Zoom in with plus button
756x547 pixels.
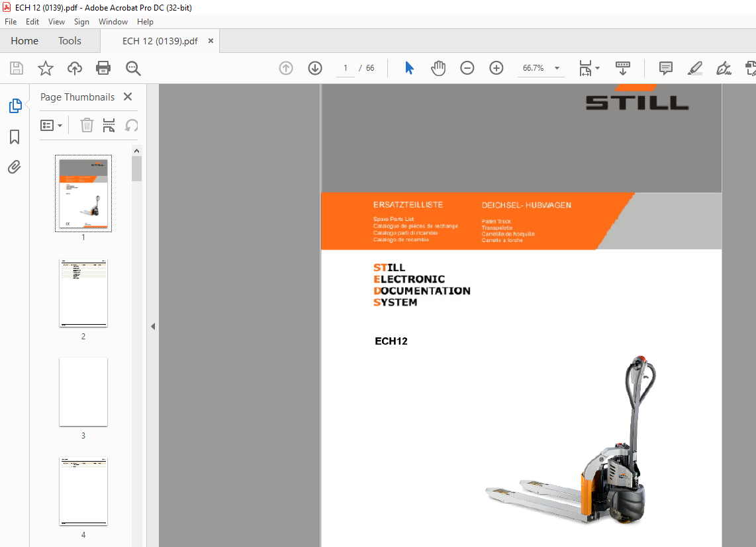pyautogui.click(x=496, y=68)
